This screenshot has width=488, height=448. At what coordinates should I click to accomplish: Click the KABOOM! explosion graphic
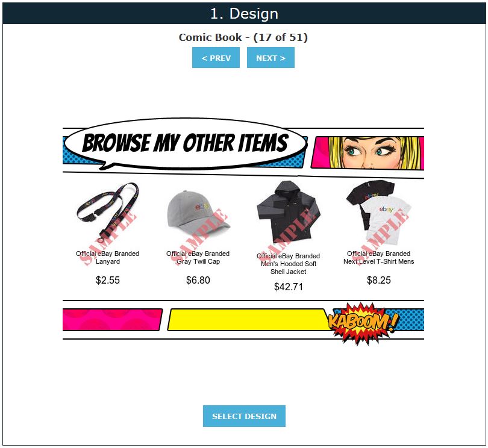click(x=363, y=323)
